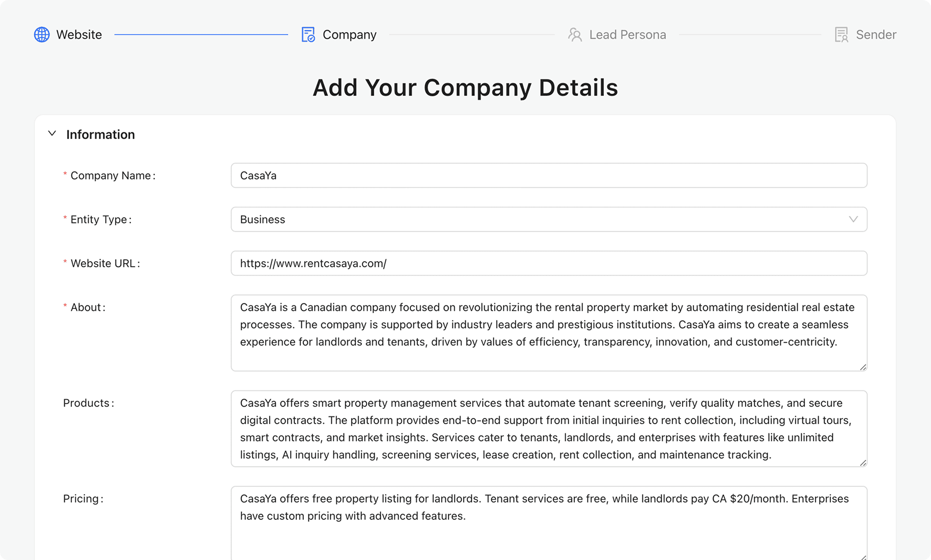Go to the Lead Persona step
Viewport: 931px width, 560px height.
[627, 35]
